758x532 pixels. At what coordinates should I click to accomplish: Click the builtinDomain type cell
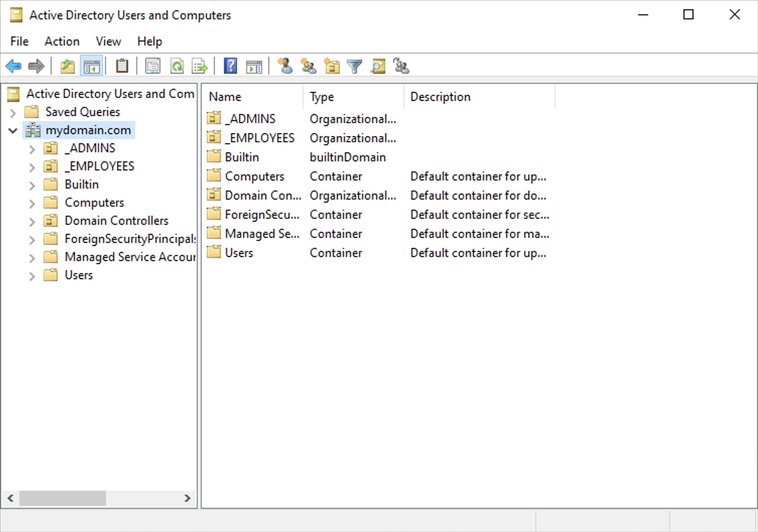click(348, 157)
